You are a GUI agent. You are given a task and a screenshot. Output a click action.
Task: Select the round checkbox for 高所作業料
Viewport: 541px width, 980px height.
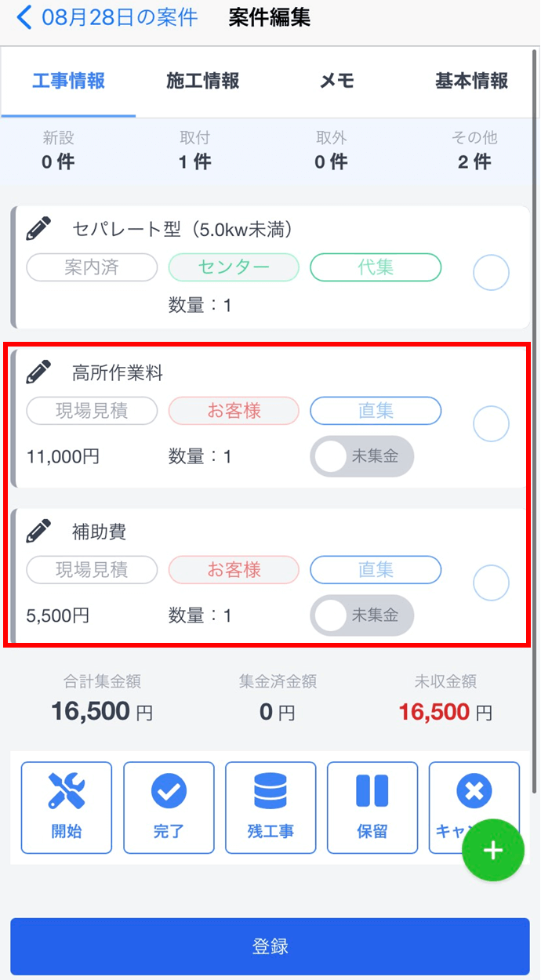[492, 424]
